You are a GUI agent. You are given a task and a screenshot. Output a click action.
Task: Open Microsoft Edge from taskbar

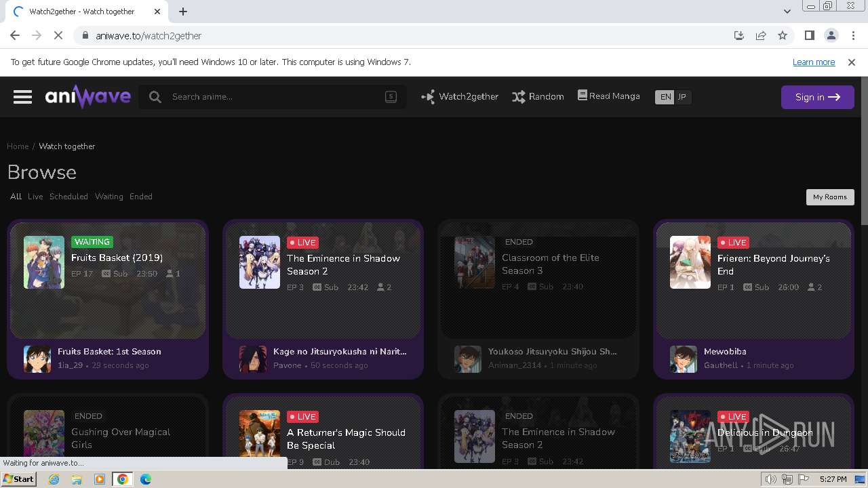point(146,479)
